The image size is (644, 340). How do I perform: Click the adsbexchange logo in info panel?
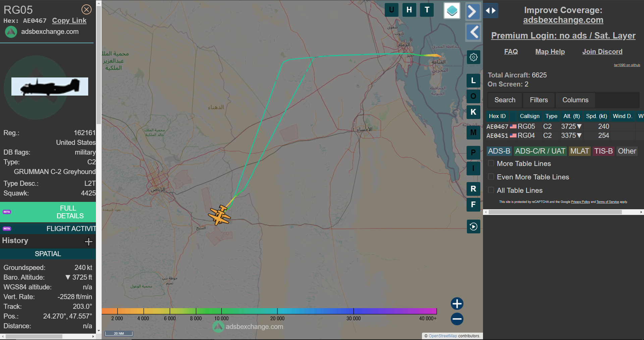[x=11, y=32]
